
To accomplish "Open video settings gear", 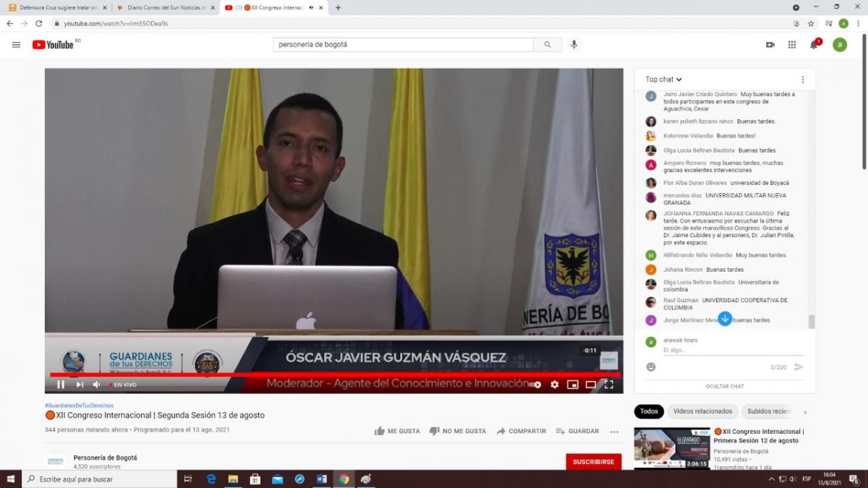I will click(x=555, y=385).
